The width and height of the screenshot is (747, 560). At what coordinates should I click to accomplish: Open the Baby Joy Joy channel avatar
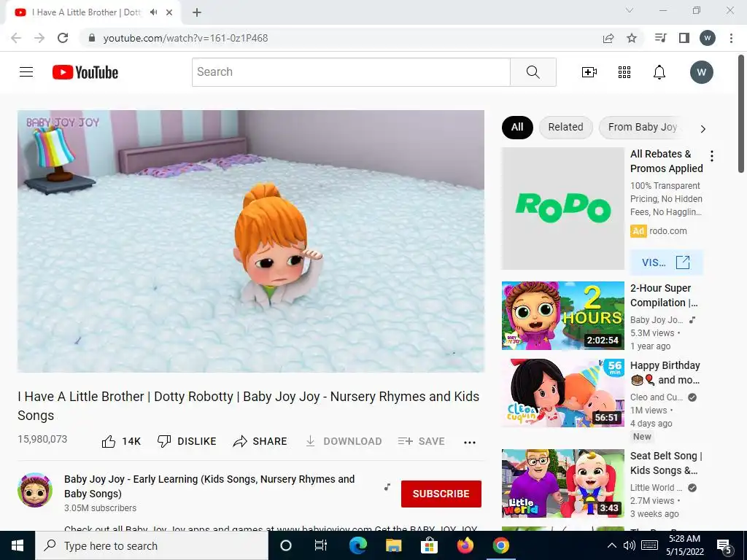coord(35,490)
